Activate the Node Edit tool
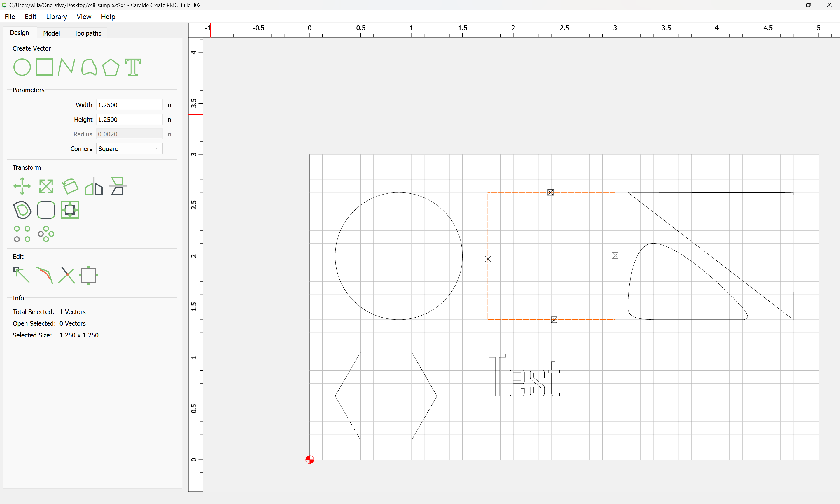Screen dimensions: 840x504 click(21, 275)
